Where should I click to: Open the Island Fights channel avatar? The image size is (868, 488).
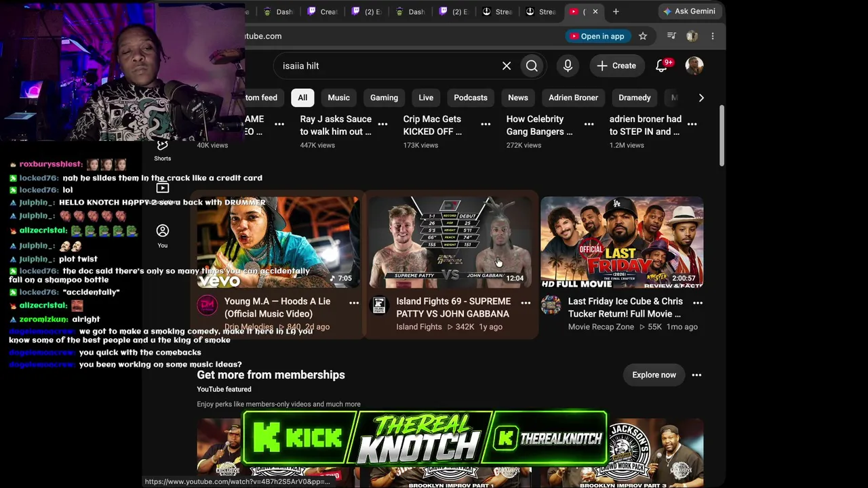[x=379, y=305]
